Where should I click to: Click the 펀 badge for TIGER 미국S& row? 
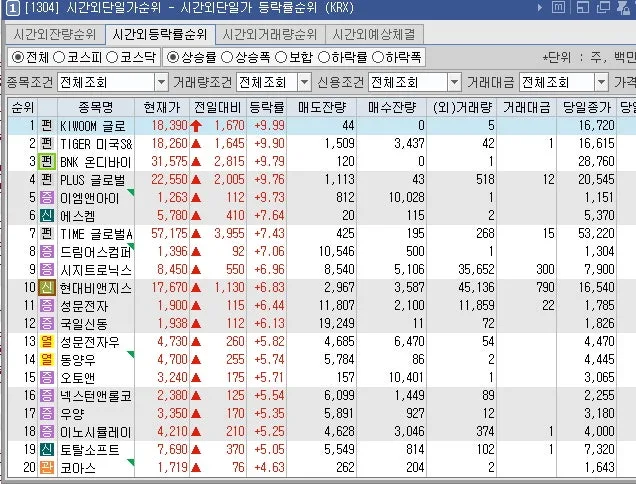coord(47,144)
